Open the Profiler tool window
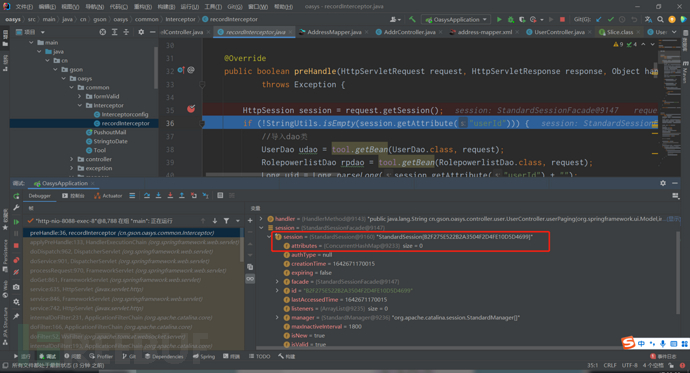 point(101,356)
